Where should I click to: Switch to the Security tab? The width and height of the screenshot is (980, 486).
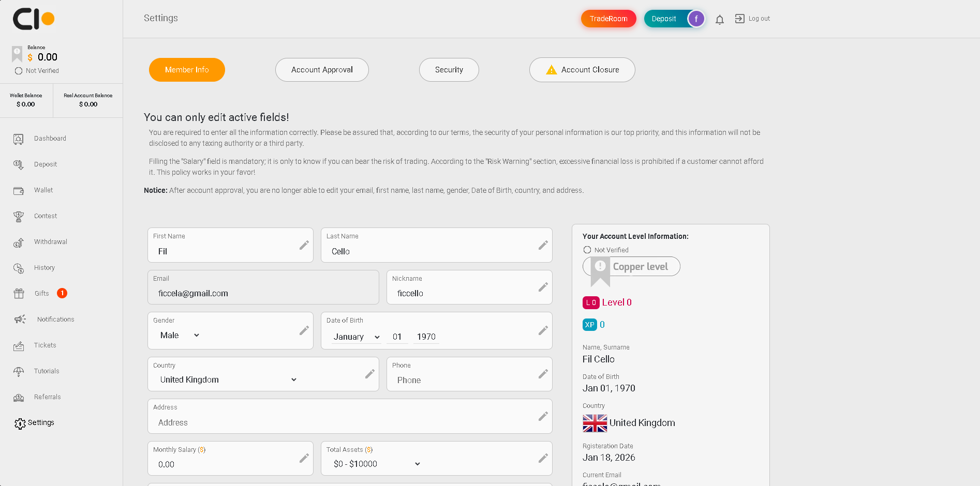(x=449, y=70)
